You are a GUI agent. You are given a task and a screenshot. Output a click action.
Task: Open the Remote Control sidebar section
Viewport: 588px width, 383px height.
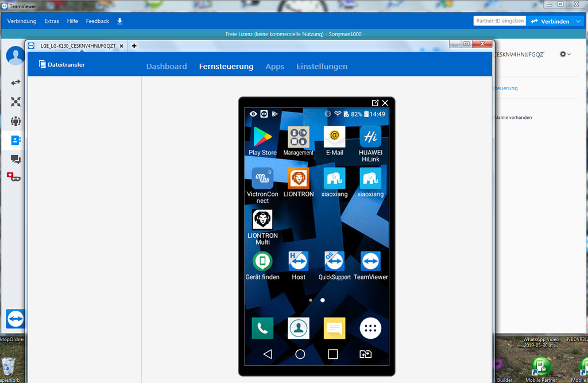coord(16,82)
